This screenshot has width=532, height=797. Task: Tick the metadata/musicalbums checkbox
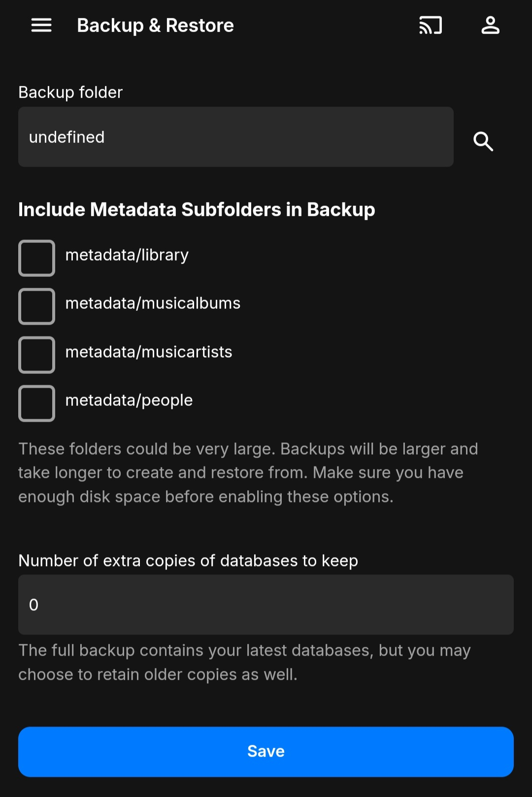36,306
